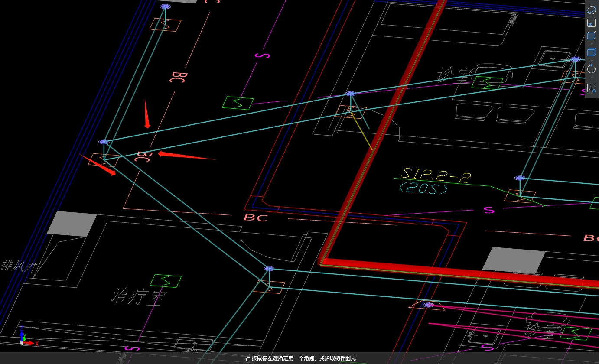Open dropdown below the solid cube icon
Image resolution: width=599 pixels, height=364 pixels.
coord(592,60)
